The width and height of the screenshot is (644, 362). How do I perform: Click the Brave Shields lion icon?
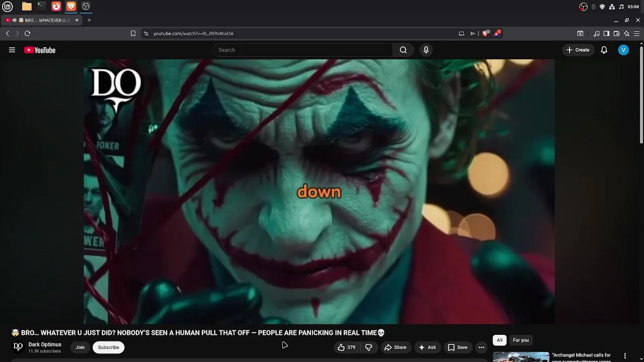[x=486, y=33]
